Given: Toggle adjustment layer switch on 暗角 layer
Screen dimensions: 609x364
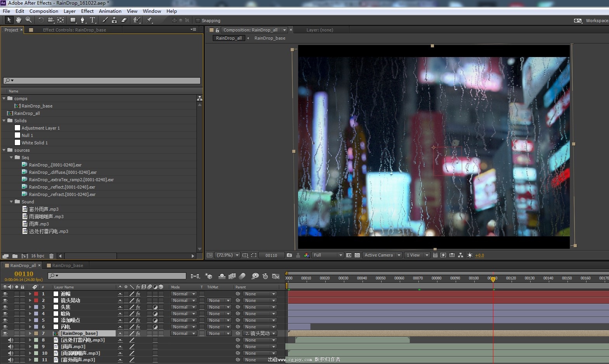Looking at the screenshot, I should [x=155, y=314].
